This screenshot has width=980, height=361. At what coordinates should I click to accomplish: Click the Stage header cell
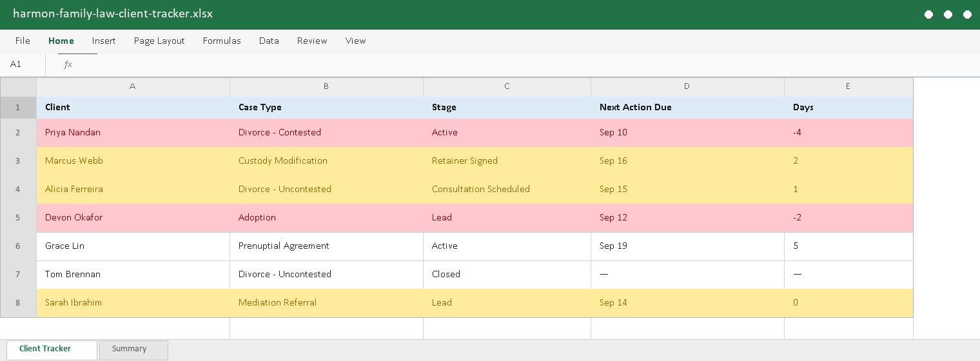tap(507, 108)
